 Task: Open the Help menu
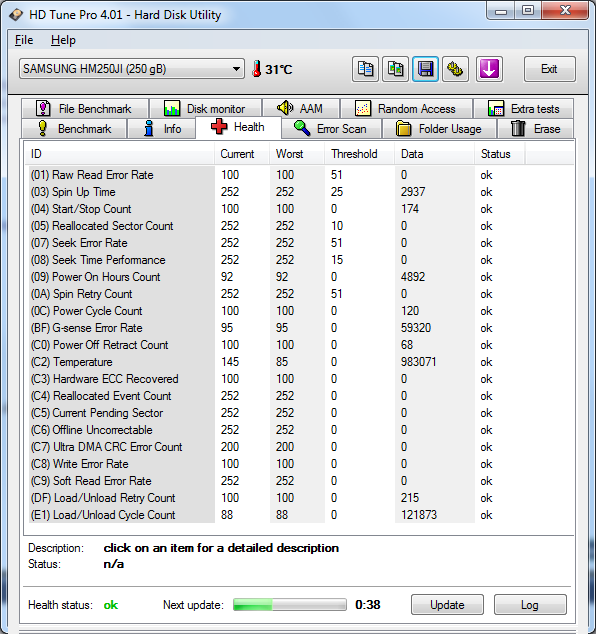tap(63, 40)
